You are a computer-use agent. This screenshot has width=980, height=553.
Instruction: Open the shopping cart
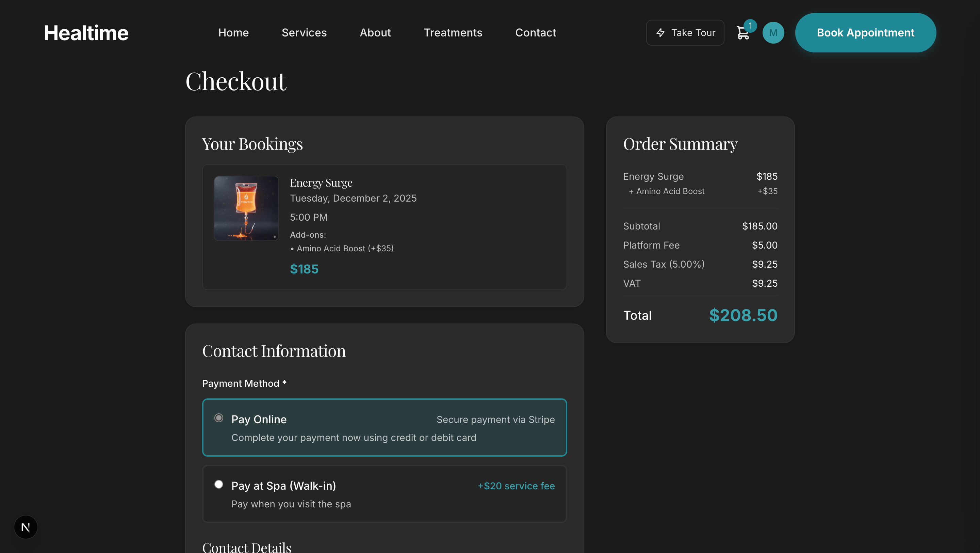[743, 32]
